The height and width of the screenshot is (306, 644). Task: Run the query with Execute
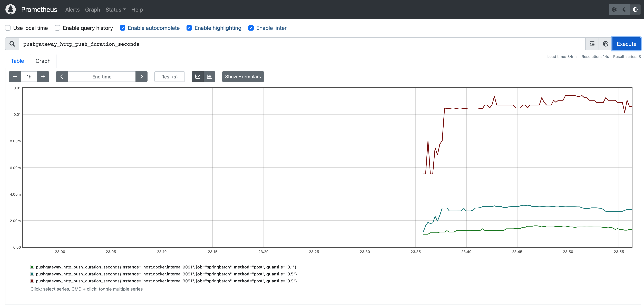(x=627, y=44)
